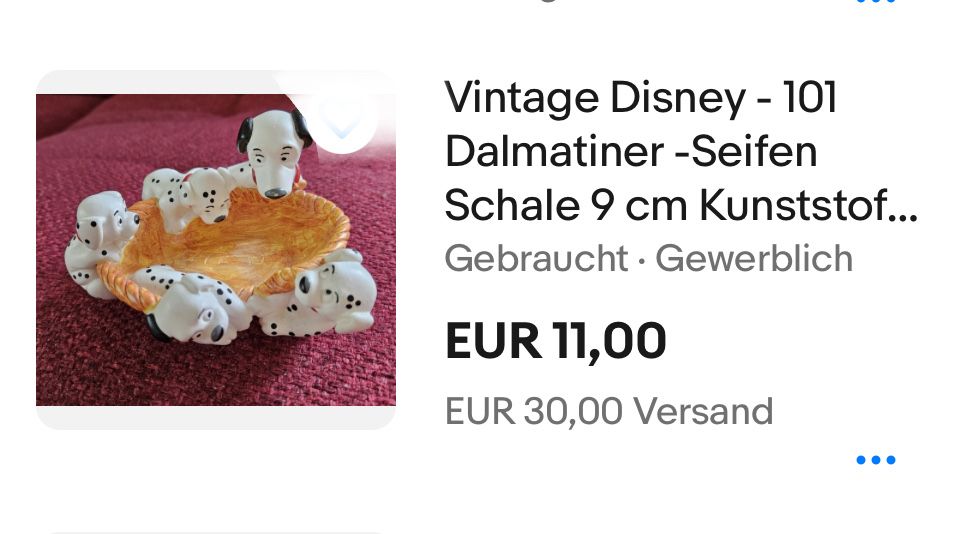The image size is (960, 534).
Task: Open the Vintage Disney 101 Dalmatiner listing title
Action: (681, 151)
